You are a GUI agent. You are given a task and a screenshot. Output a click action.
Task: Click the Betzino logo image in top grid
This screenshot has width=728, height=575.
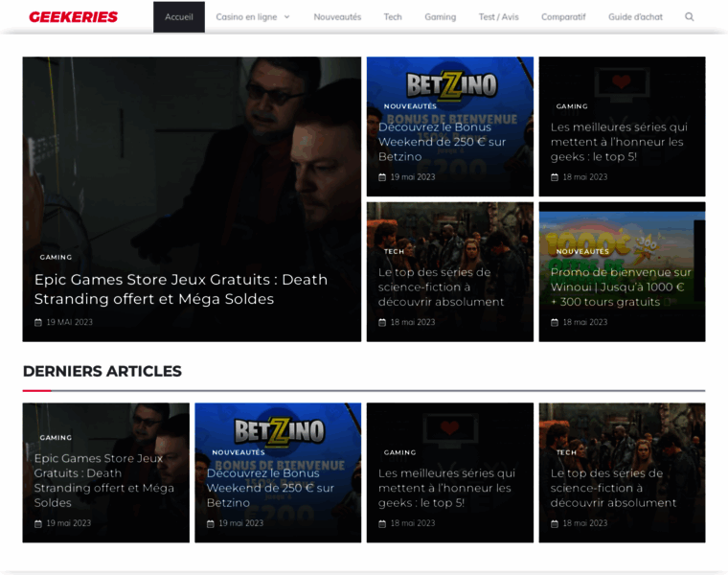(452, 85)
